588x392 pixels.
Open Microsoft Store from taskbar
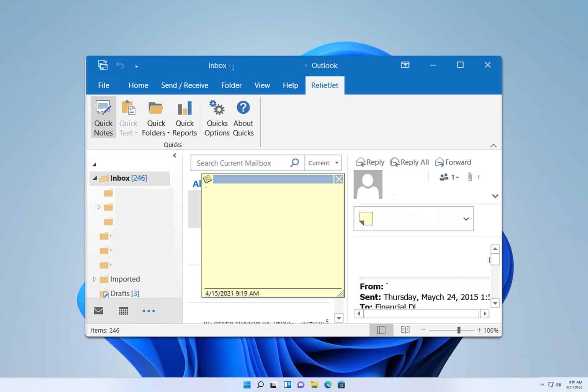tap(341, 385)
